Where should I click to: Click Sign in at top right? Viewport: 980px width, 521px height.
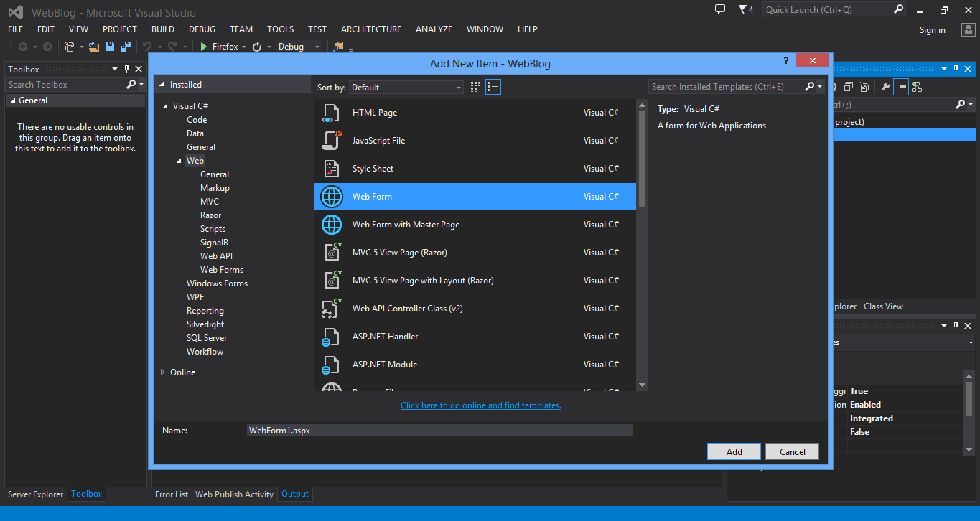pyautogui.click(x=933, y=30)
